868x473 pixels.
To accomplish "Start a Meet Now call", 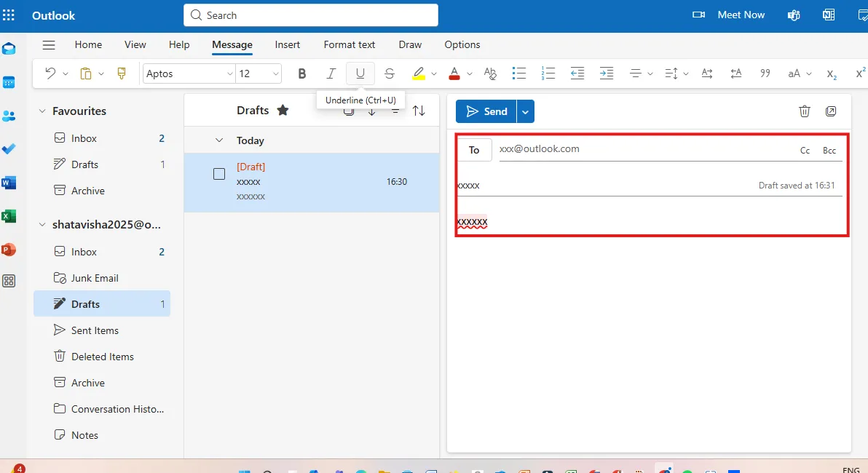I will click(728, 15).
